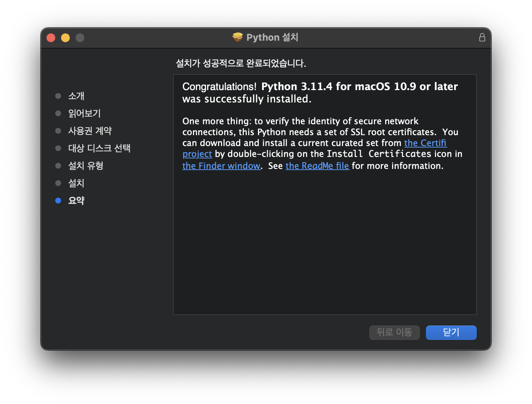
Task: Close the installer with red button
Action: (x=51, y=38)
